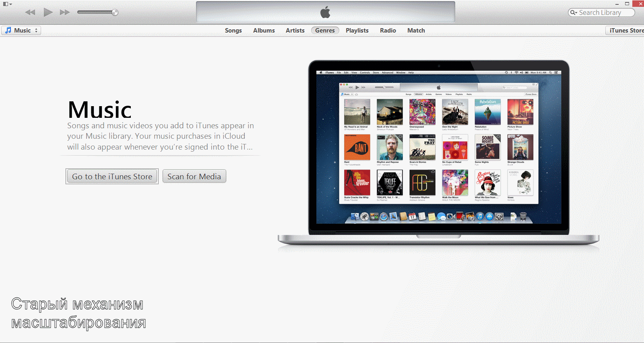Click the Scan for Media button
This screenshot has width=644, height=343.
point(194,177)
